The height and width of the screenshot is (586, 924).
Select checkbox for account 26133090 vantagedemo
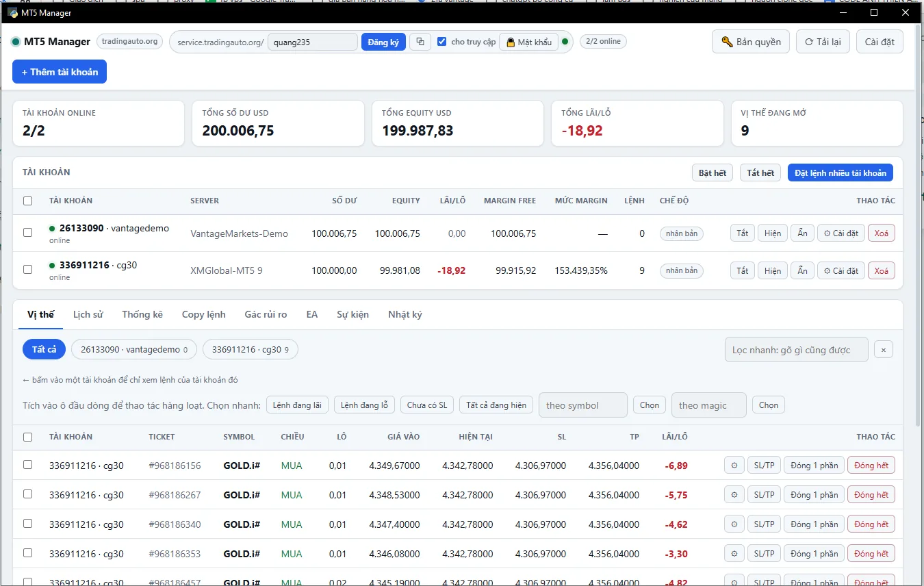[28, 233]
